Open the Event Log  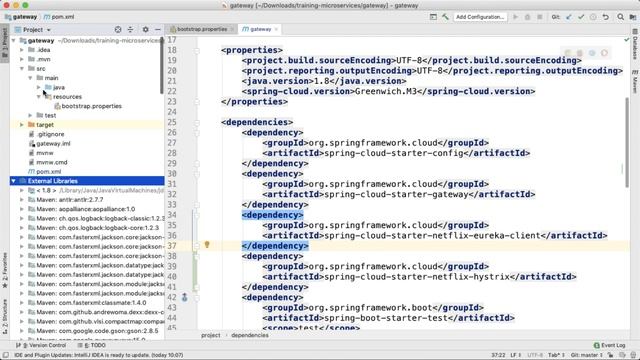tap(609, 345)
